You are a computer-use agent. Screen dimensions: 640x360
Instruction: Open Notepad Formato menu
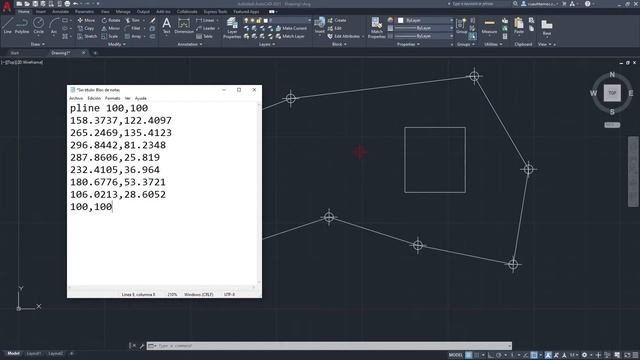pos(113,98)
